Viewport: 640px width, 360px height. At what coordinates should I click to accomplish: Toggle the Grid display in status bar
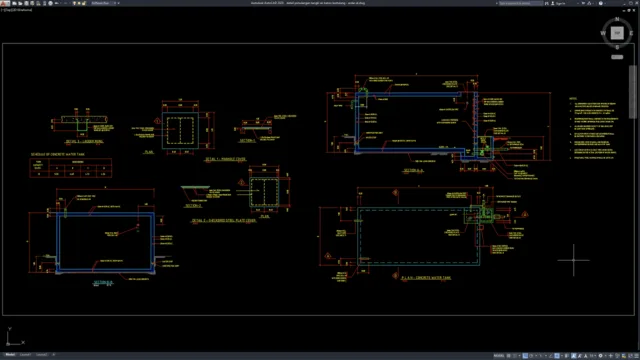(x=509, y=356)
